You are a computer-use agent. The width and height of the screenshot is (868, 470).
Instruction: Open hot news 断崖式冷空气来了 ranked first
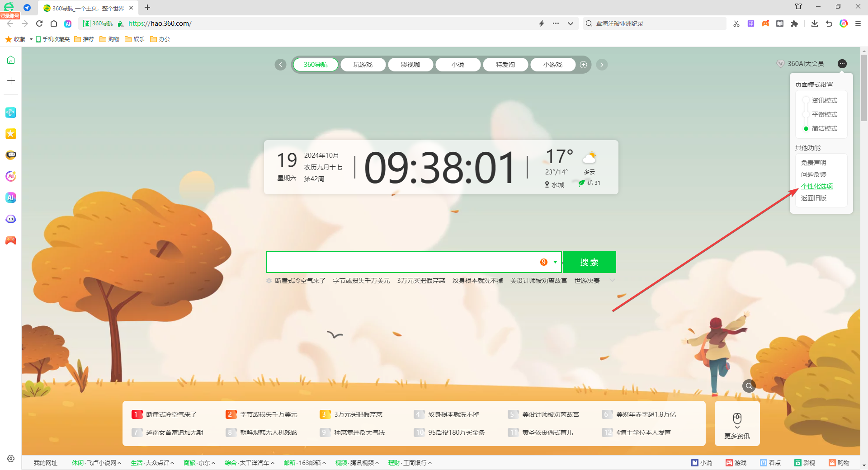(x=171, y=414)
